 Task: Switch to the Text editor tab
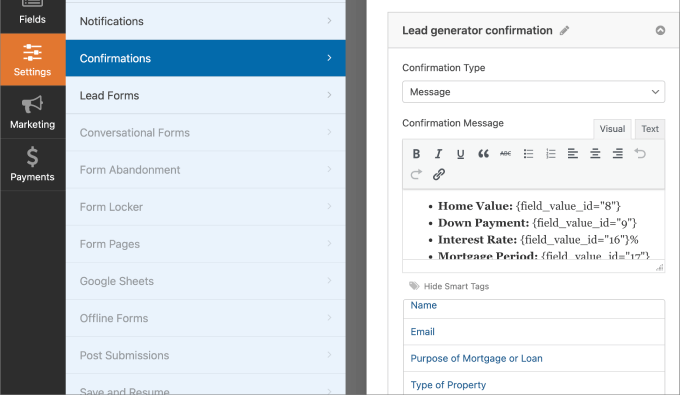click(650, 129)
